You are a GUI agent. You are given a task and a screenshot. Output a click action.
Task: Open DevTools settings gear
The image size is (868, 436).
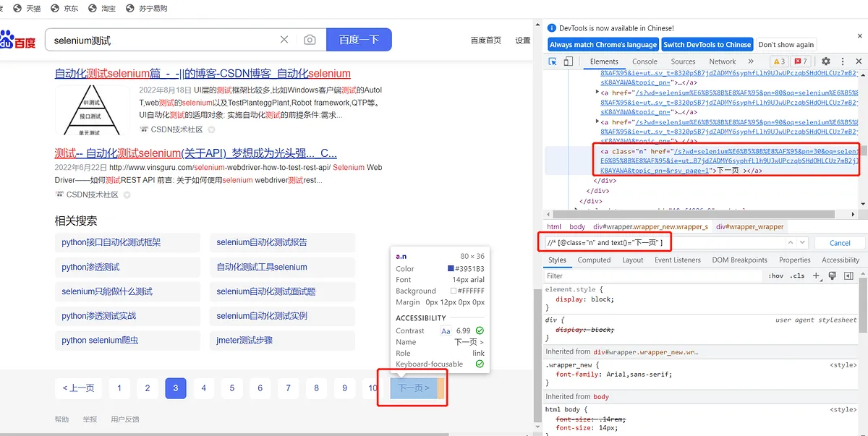(x=826, y=61)
